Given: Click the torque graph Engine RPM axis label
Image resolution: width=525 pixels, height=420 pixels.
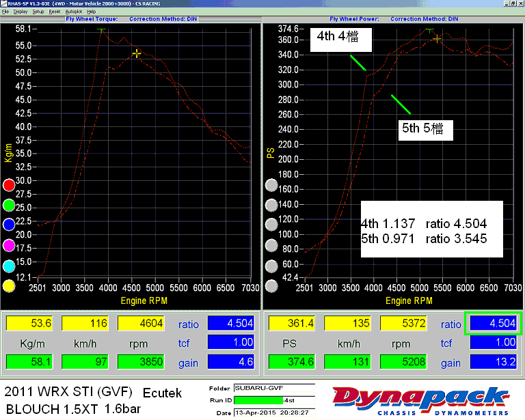Looking at the screenshot, I should click(x=144, y=300).
